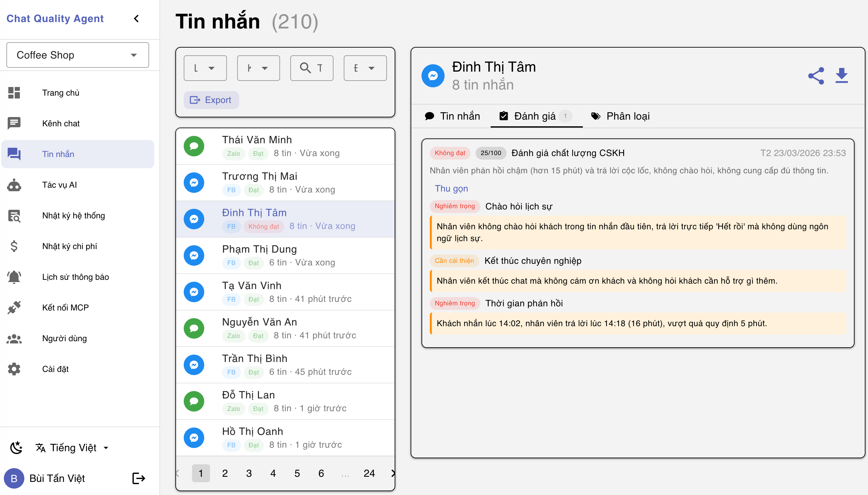Click the Kết nối MCP plug icon
Viewport: 868px width, 495px height.
[x=14, y=307]
